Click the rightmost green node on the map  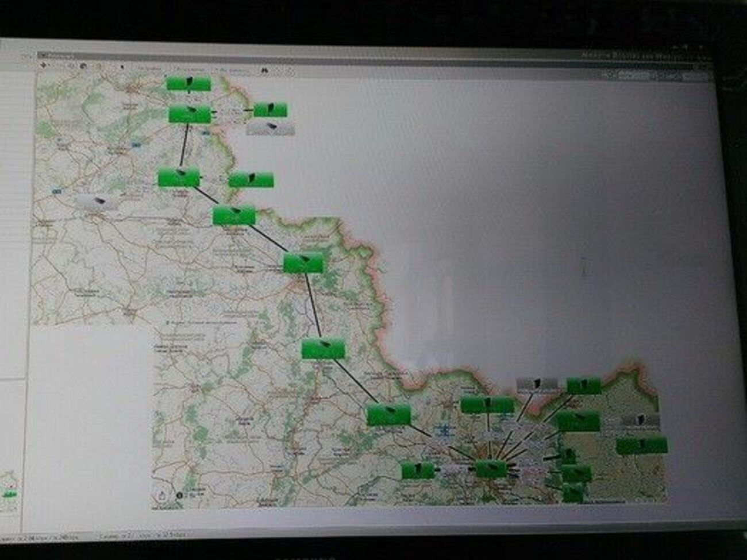coord(641,445)
